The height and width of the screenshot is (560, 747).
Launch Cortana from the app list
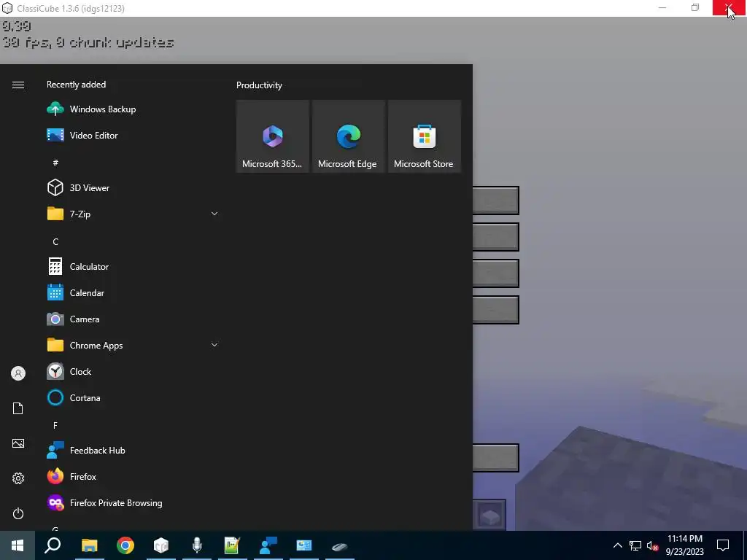133,397
